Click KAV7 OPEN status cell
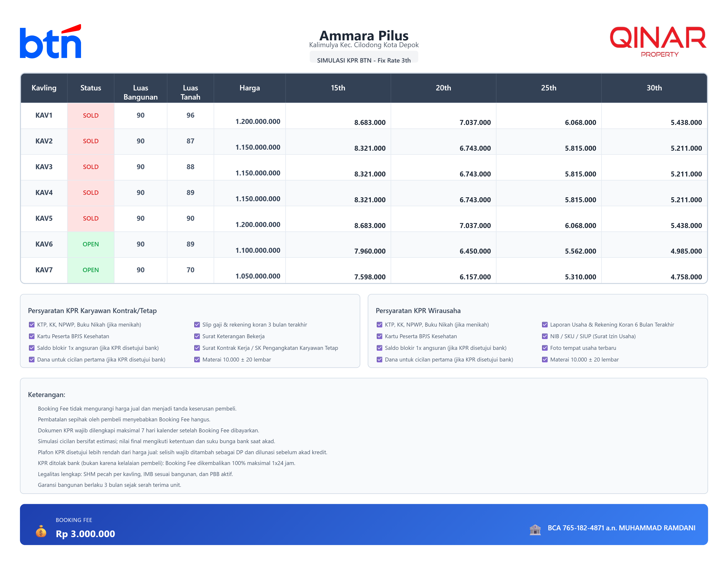Screen dimensions: 728x565 pyautogui.click(x=91, y=270)
